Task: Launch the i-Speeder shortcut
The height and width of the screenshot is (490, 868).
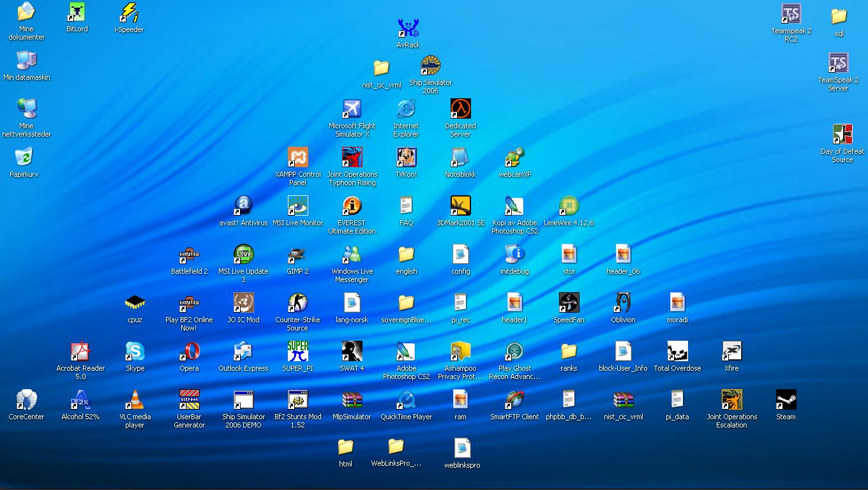Action: [129, 12]
